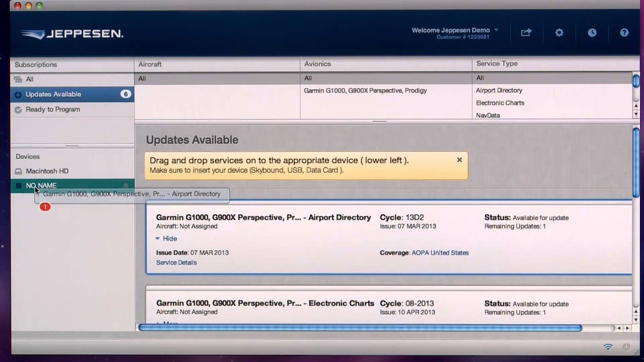Select Macintosh HD device
644x362 pixels.
pos(72,171)
